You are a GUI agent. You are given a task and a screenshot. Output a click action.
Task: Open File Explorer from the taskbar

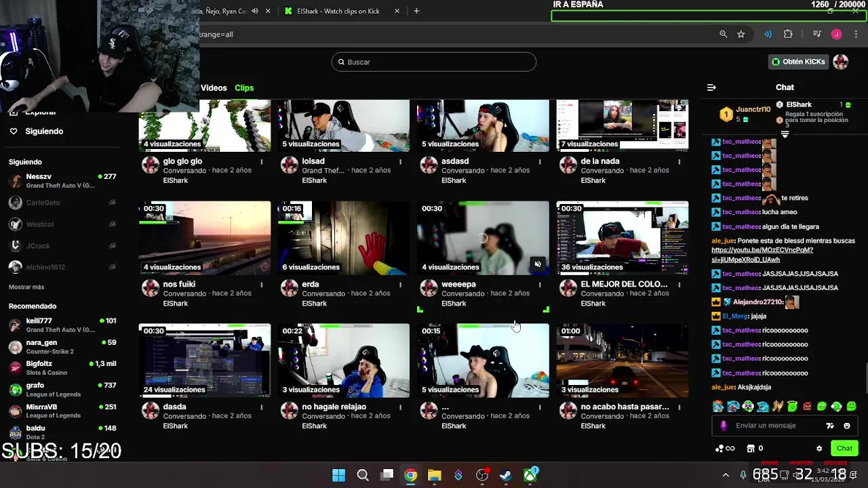(434, 475)
